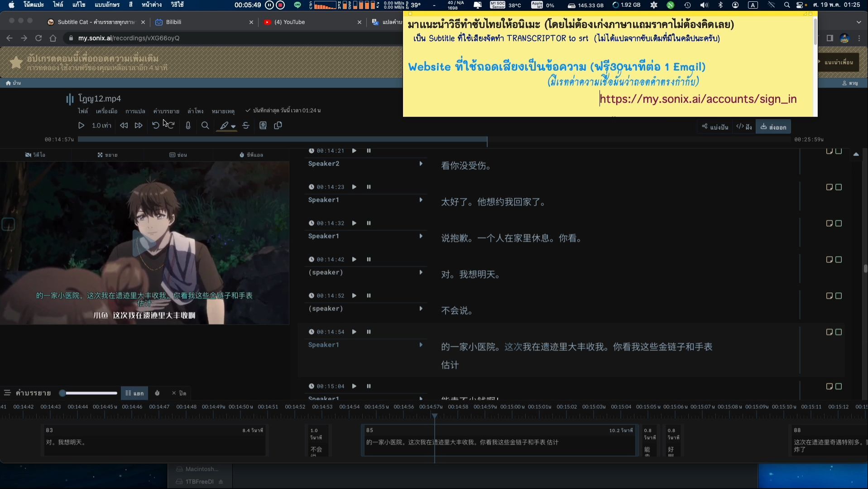The width and height of the screenshot is (868, 489).
Task: Fast-forward using the double-right arrow icon
Action: click(139, 126)
